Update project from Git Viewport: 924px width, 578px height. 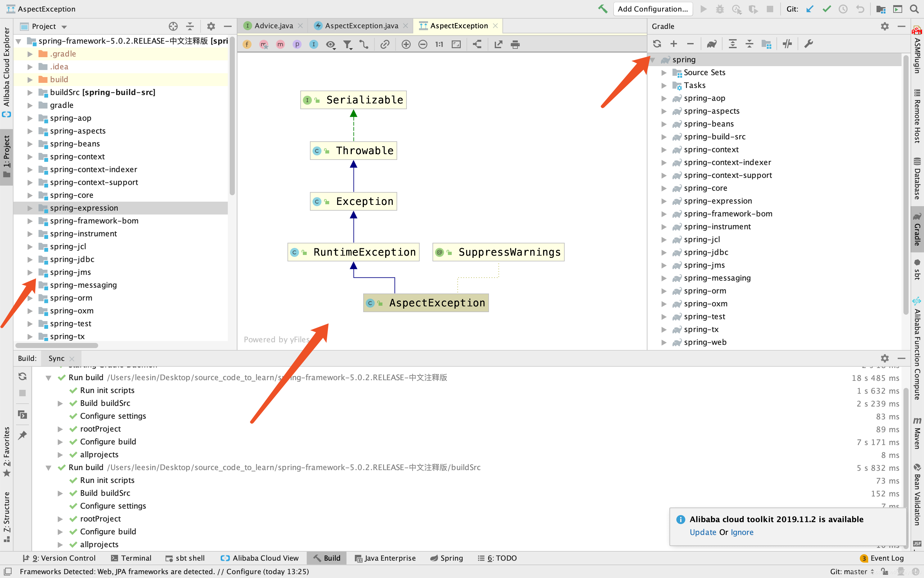pyautogui.click(x=810, y=9)
